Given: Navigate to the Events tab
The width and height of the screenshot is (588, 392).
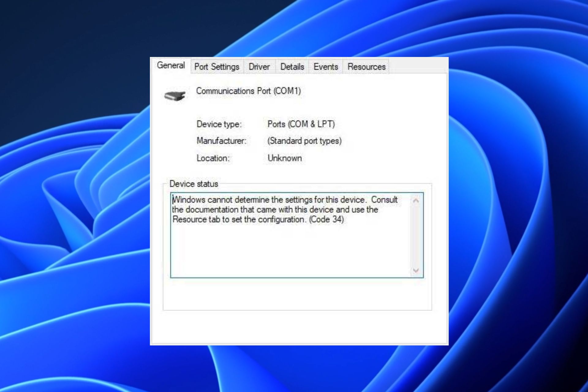Looking at the screenshot, I should tap(326, 66).
